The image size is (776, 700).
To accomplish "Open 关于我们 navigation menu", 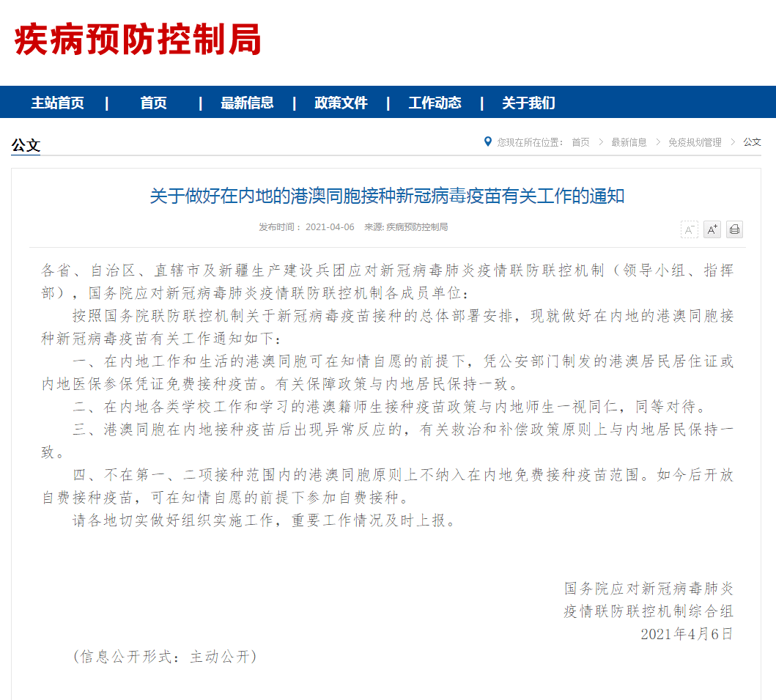I will [x=528, y=103].
